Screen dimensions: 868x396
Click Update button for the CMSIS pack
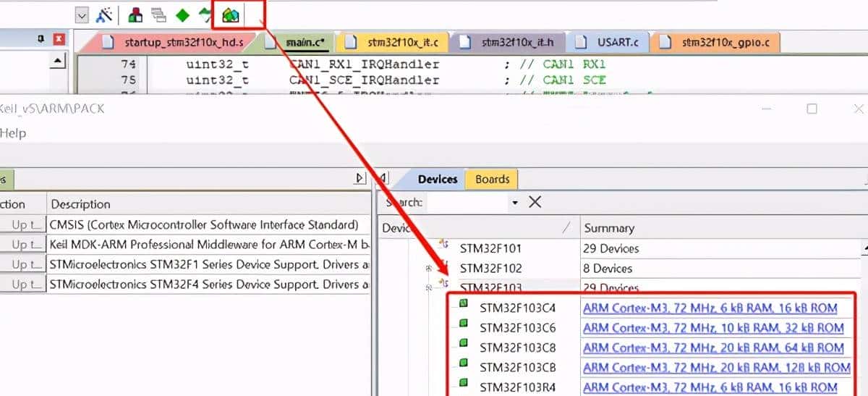coord(23,225)
